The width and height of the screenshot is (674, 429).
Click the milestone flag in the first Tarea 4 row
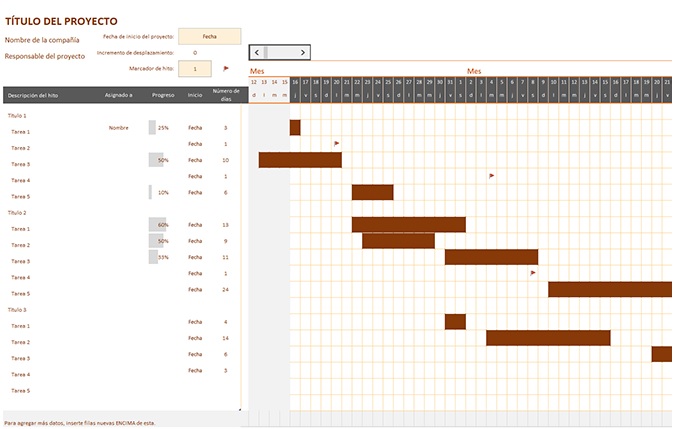[x=492, y=176]
